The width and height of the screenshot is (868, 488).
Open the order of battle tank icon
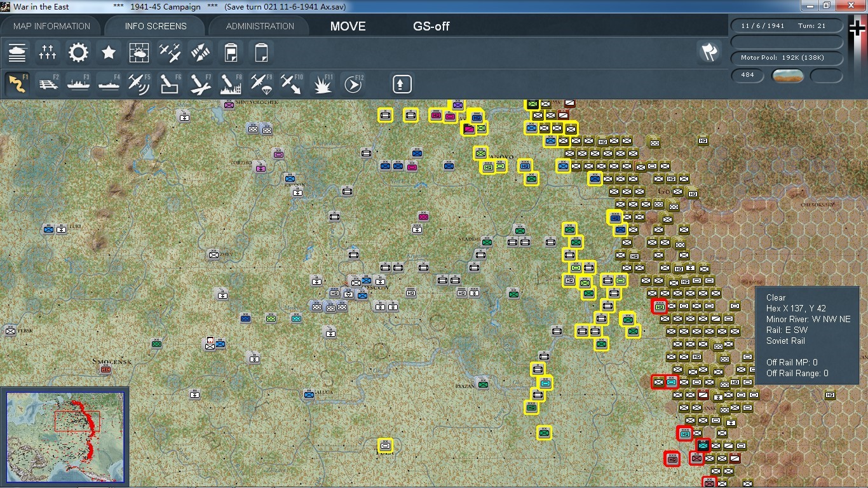tap(17, 52)
